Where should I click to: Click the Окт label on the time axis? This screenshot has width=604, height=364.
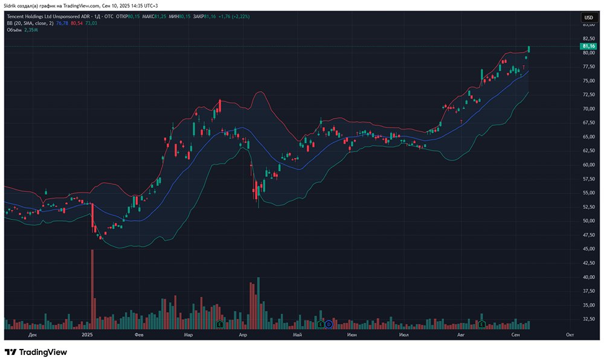coord(570,335)
